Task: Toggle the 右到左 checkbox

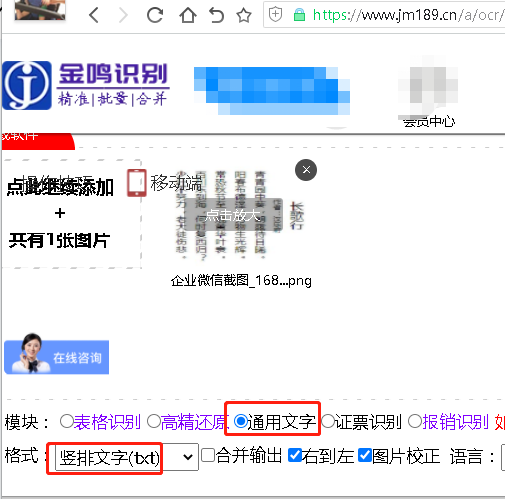Action: 295,455
